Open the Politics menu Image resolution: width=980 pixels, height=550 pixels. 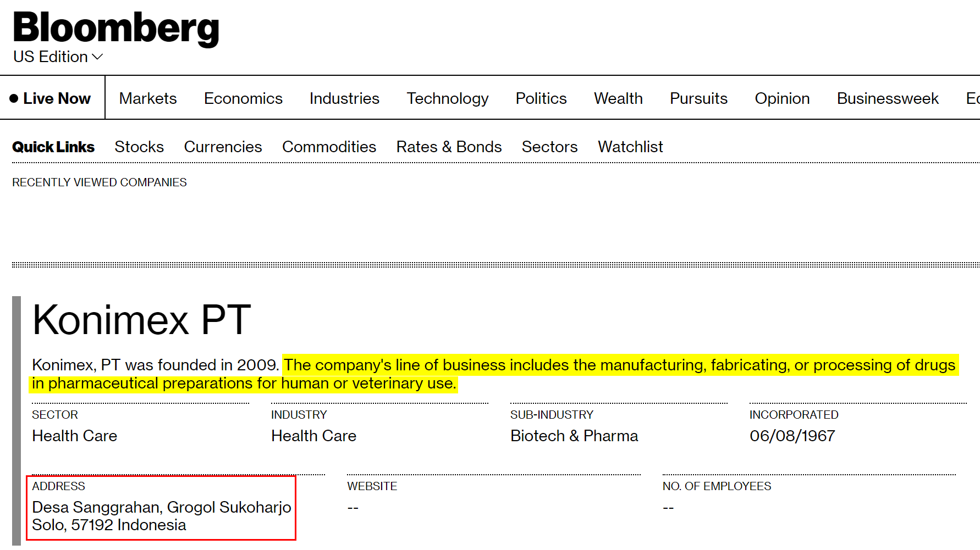coord(541,98)
